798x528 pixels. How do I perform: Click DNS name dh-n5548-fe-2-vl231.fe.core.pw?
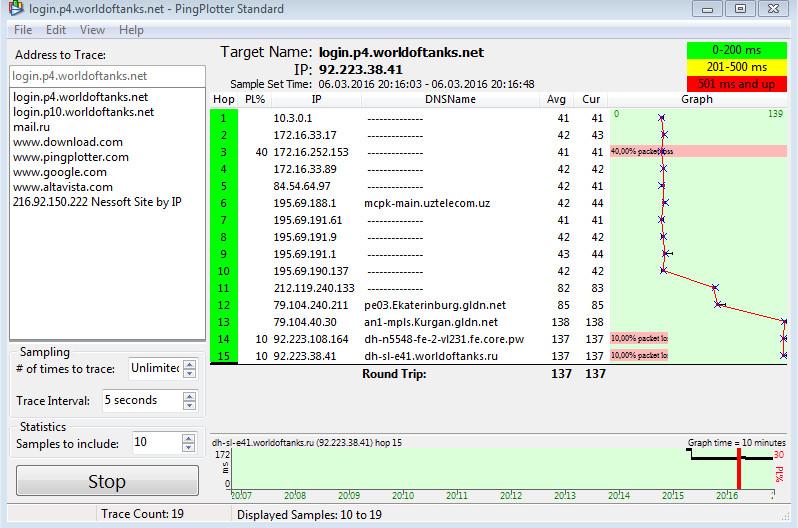[444, 339]
